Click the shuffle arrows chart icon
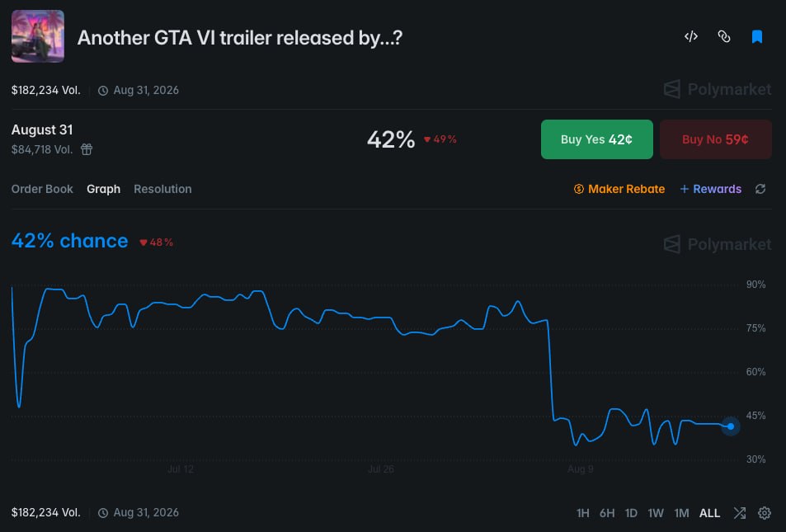786x532 pixels. [739, 513]
